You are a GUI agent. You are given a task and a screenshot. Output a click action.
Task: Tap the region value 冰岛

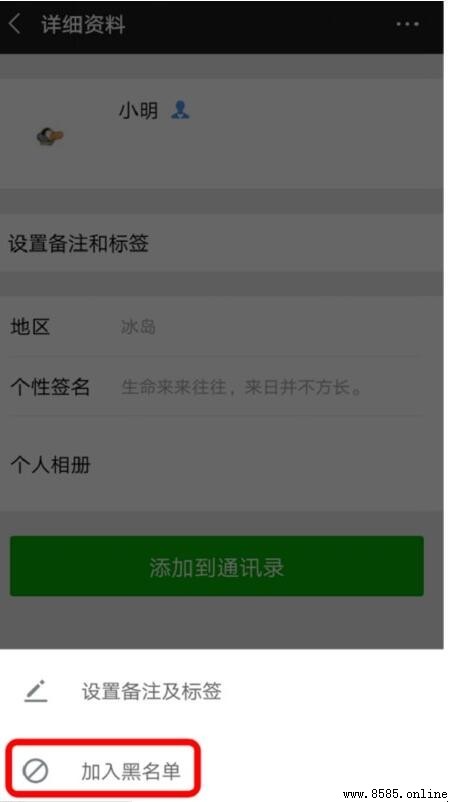(138, 327)
